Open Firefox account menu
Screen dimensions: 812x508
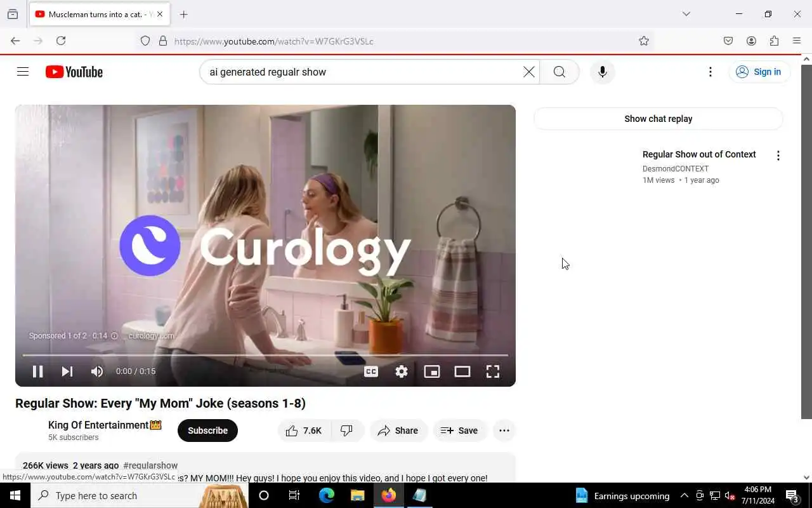click(751, 41)
